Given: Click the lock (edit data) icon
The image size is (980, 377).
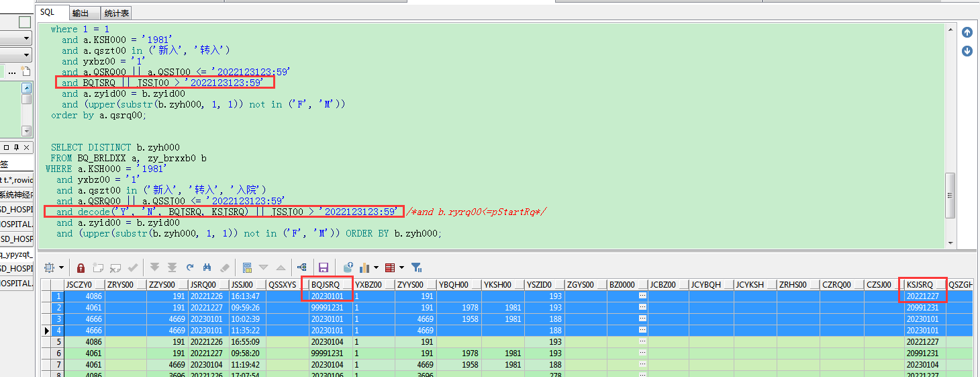Looking at the screenshot, I should click(x=81, y=267).
